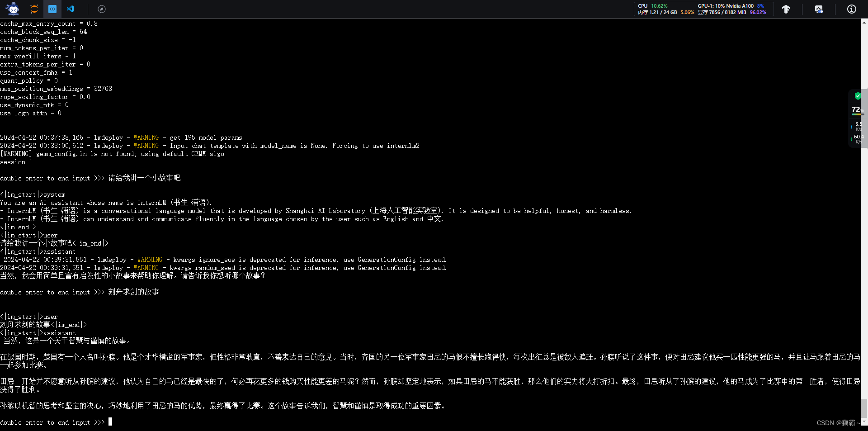Click the 'gemm_config.in is not found' line

[112, 154]
